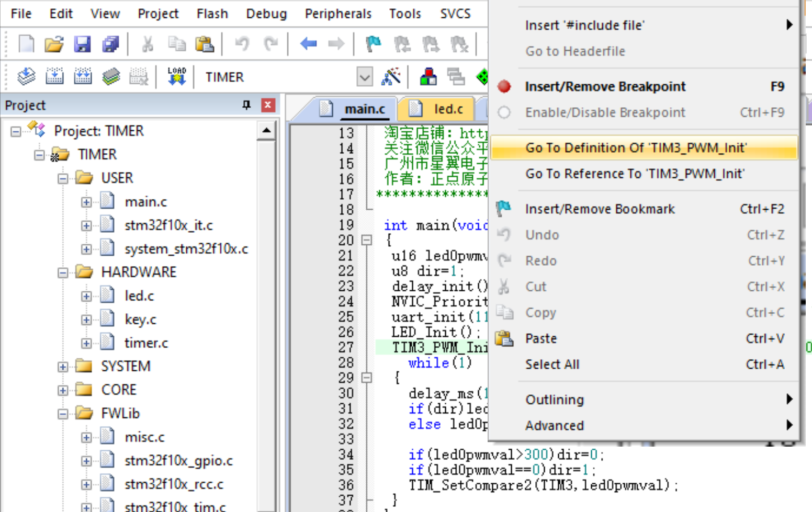Click the Back navigation arrow
Screen dimensions: 812x512
pyautogui.click(x=308, y=44)
